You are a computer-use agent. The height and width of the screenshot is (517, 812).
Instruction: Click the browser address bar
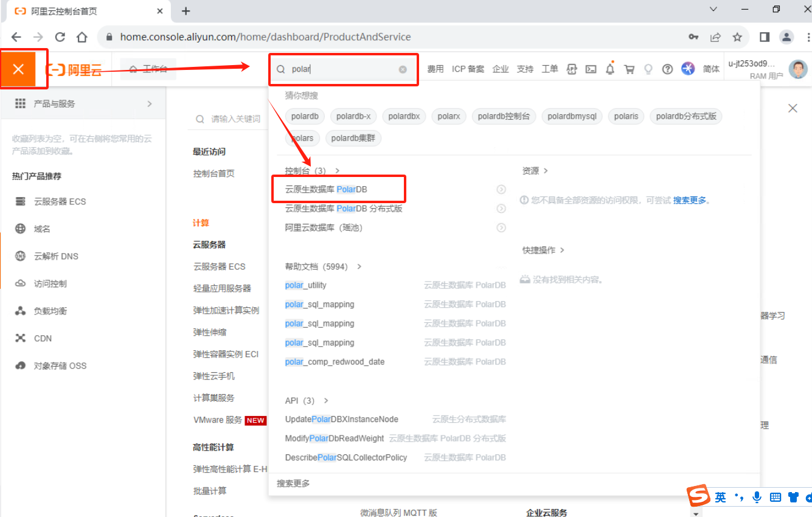point(389,37)
